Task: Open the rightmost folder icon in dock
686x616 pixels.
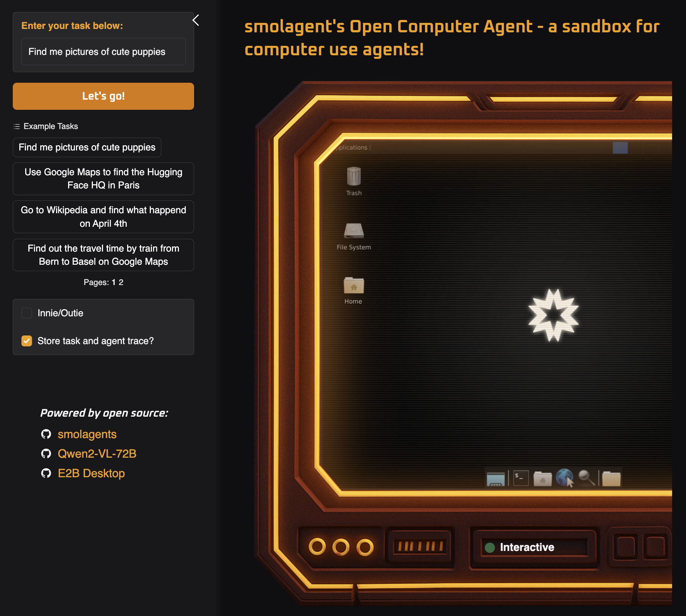Action: coord(611,479)
